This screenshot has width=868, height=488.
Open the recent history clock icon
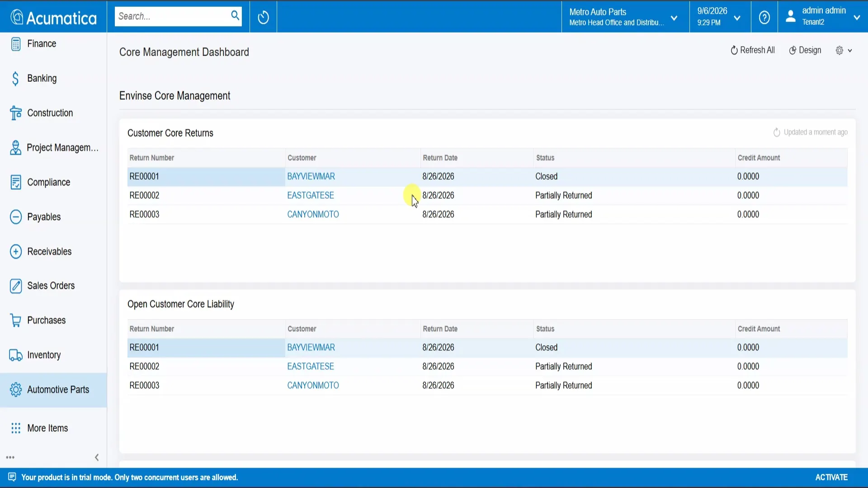point(263,17)
